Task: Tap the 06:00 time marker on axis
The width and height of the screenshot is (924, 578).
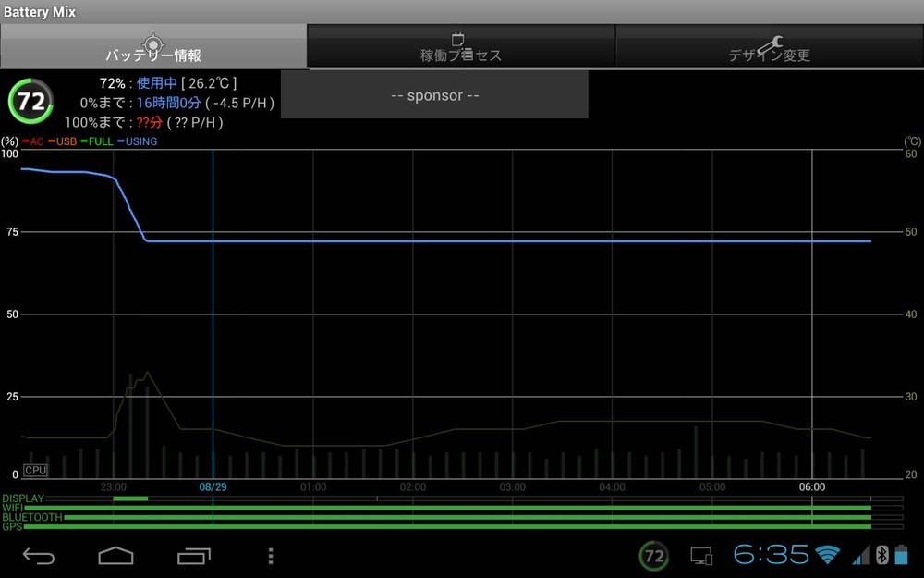Action: (811, 486)
